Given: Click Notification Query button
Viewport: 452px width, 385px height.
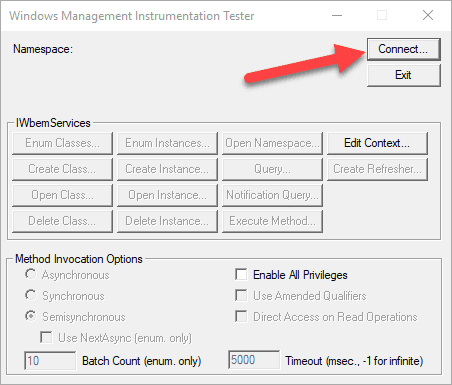Looking at the screenshot, I should (272, 195).
